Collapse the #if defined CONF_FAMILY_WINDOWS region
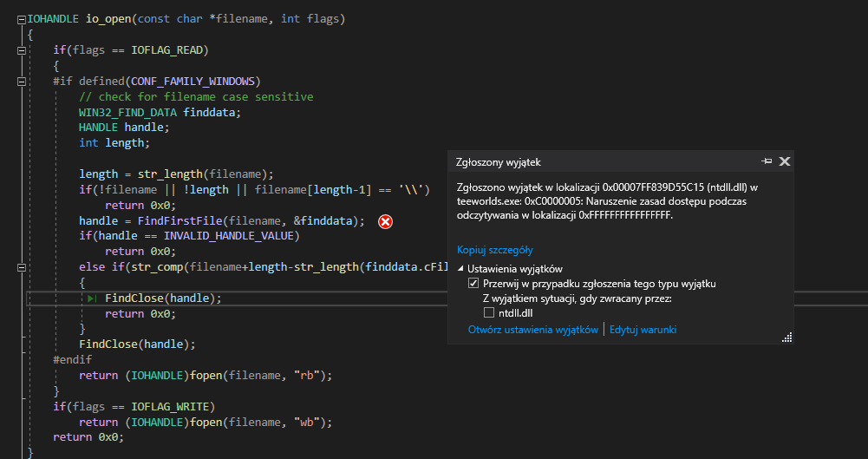The width and height of the screenshot is (868, 459). point(21,82)
